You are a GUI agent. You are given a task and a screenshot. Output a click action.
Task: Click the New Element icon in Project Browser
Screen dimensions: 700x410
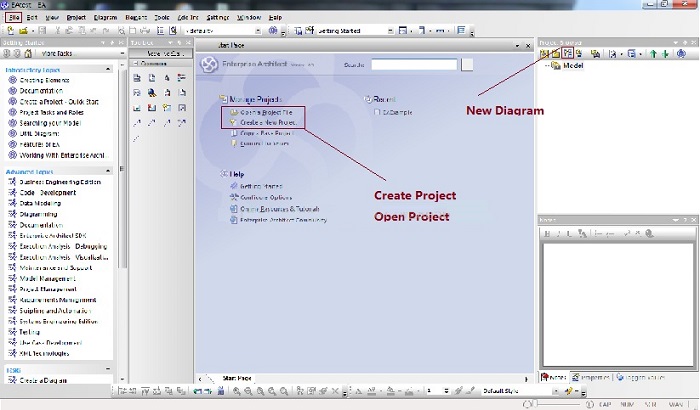pyautogui.click(x=579, y=54)
